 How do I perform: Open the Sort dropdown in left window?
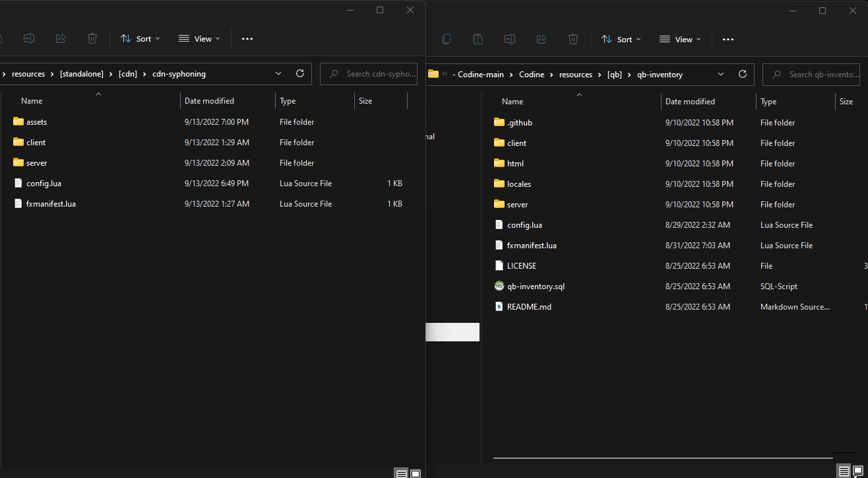[x=140, y=39]
